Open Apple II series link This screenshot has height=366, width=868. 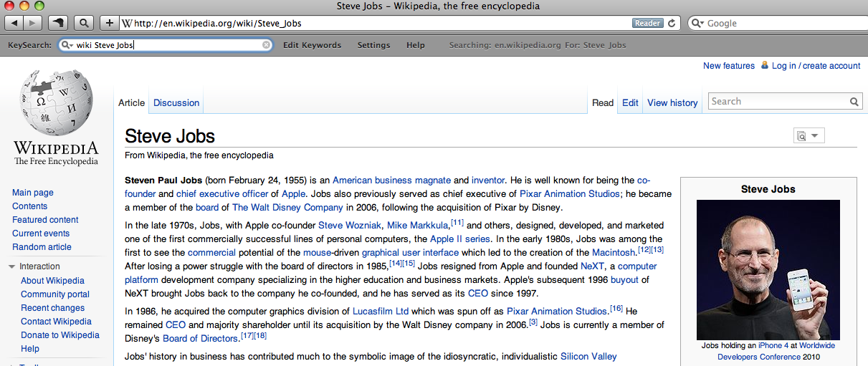click(460, 239)
